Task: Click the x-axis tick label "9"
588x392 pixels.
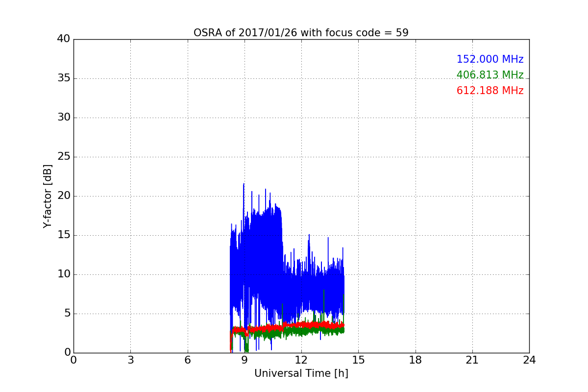Action: coord(245,360)
